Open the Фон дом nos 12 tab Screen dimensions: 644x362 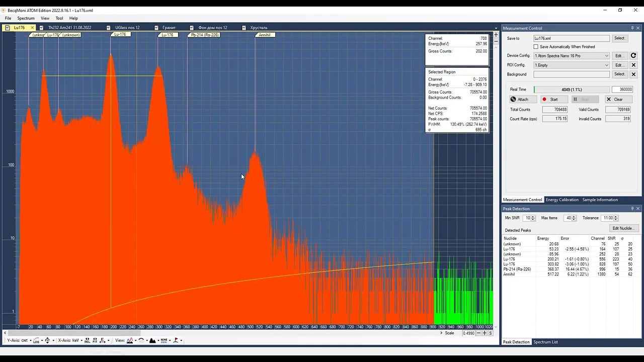tap(213, 28)
